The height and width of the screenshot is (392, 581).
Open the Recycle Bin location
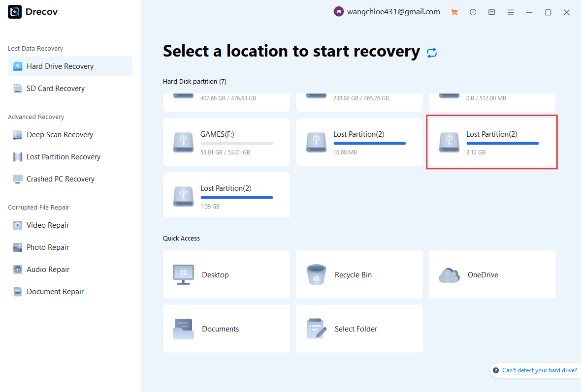(x=359, y=274)
